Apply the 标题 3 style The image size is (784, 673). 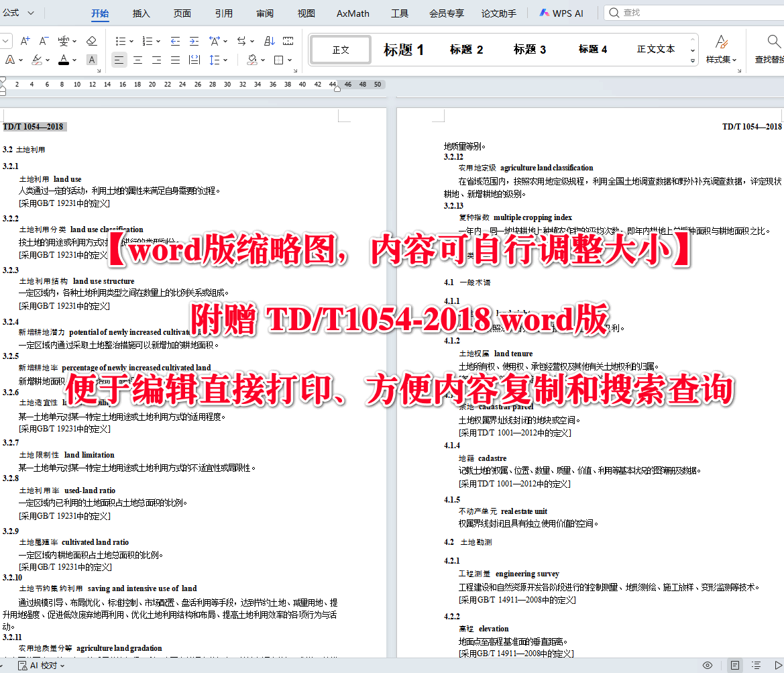coord(530,50)
